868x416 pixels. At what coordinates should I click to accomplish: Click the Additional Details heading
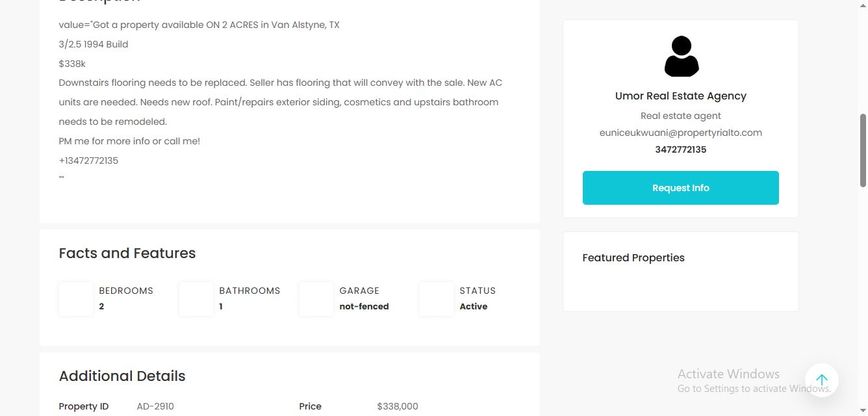(122, 376)
